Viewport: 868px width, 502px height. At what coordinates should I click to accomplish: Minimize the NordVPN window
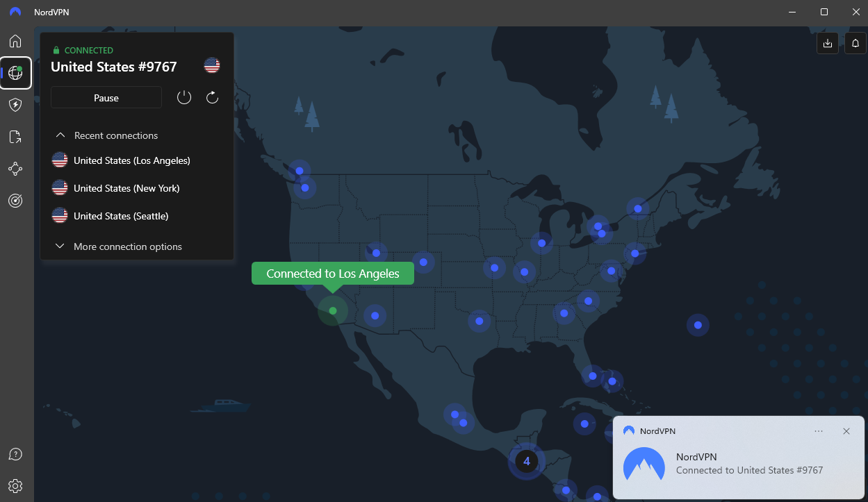tap(792, 12)
